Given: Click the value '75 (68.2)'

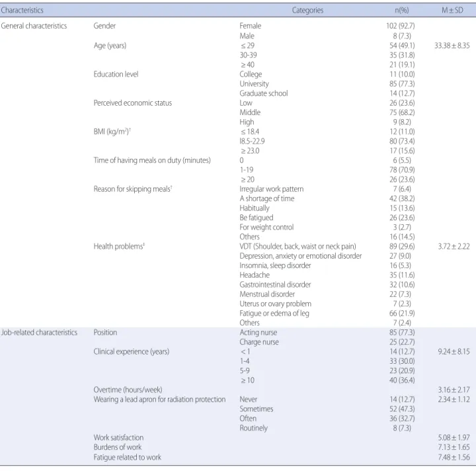Looking at the screenshot, I should (402, 112).
